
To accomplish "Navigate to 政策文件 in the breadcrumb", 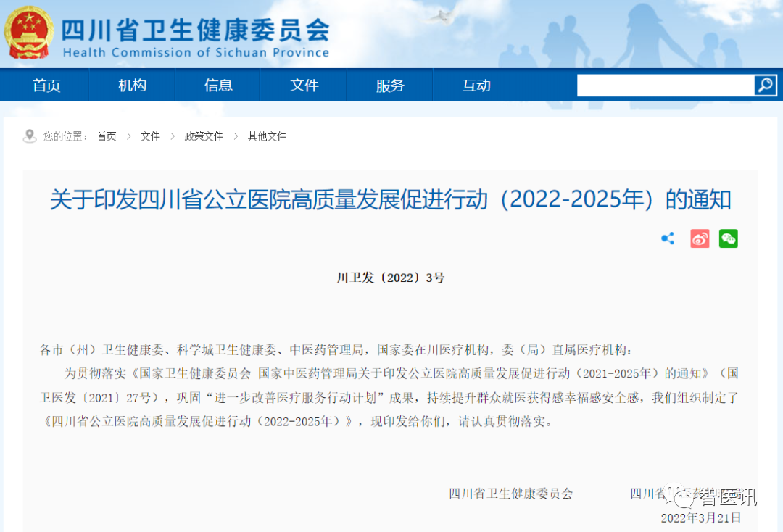I will (x=204, y=136).
